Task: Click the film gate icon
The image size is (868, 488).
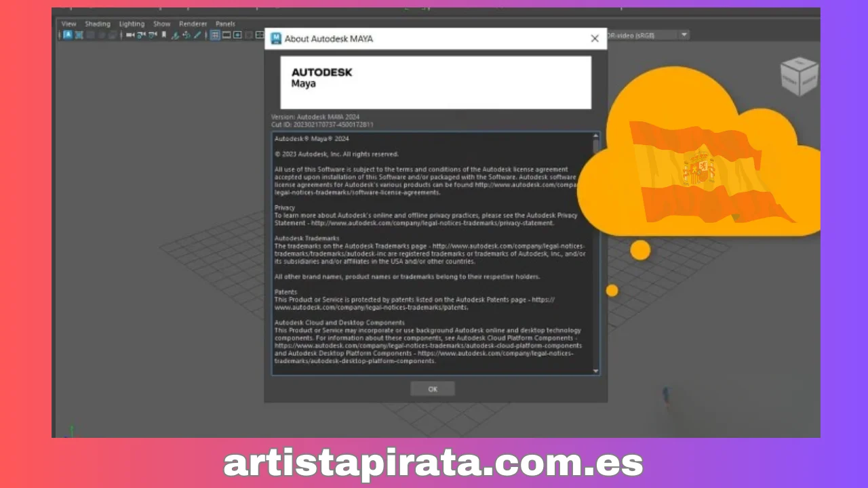Action: [226, 35]
